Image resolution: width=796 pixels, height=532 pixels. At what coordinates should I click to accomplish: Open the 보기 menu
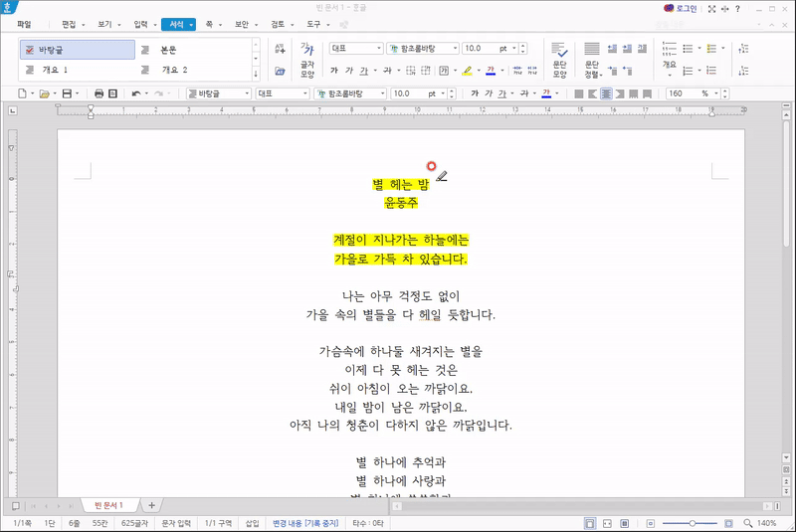(x=109, y=24)
